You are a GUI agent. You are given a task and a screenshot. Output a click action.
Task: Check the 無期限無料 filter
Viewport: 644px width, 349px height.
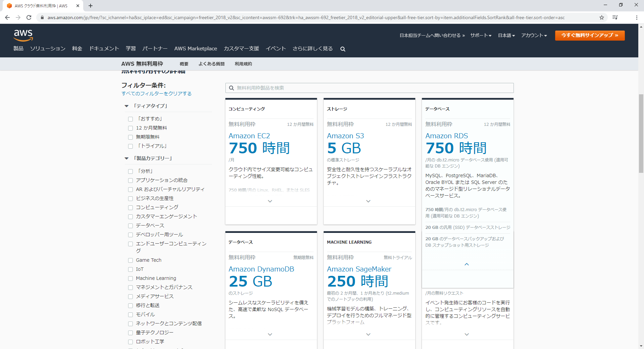coord(130,137)
